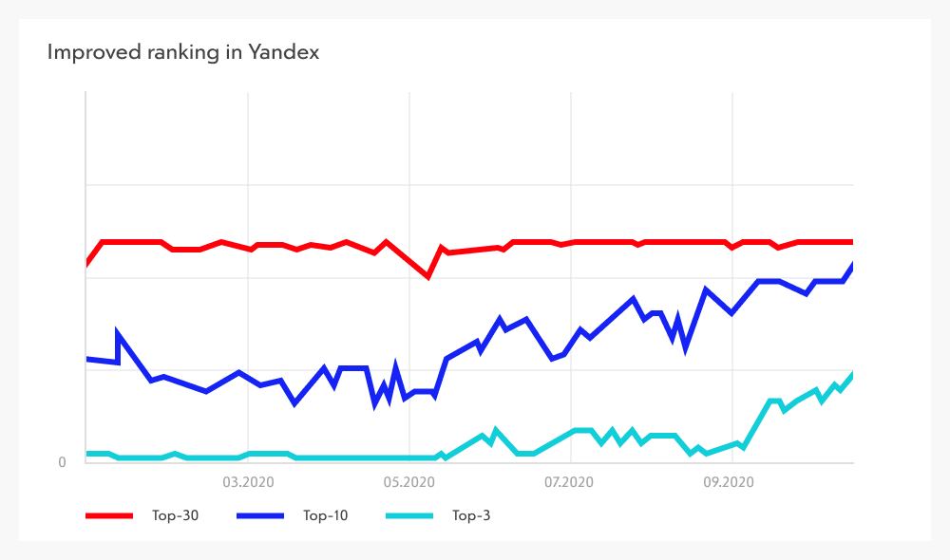Click the cyan line's right end point
Viewport: 950px width, 560px height.
tap(852, 375)
